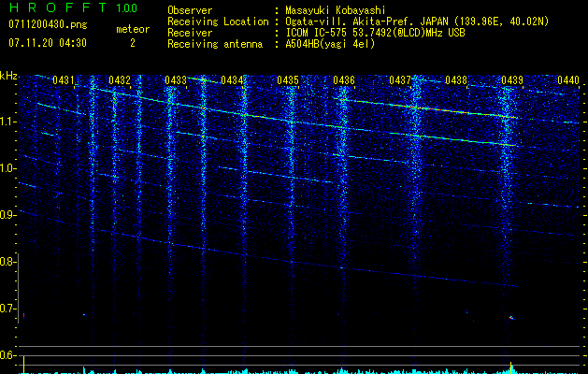This screenshot has height=374, width=588.
Task: Click the 0431 time marker
Action: coord(64,81)
